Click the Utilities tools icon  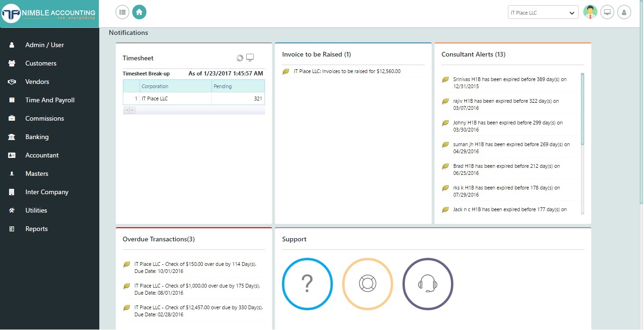pyautogui.click(x=12, y=210)
